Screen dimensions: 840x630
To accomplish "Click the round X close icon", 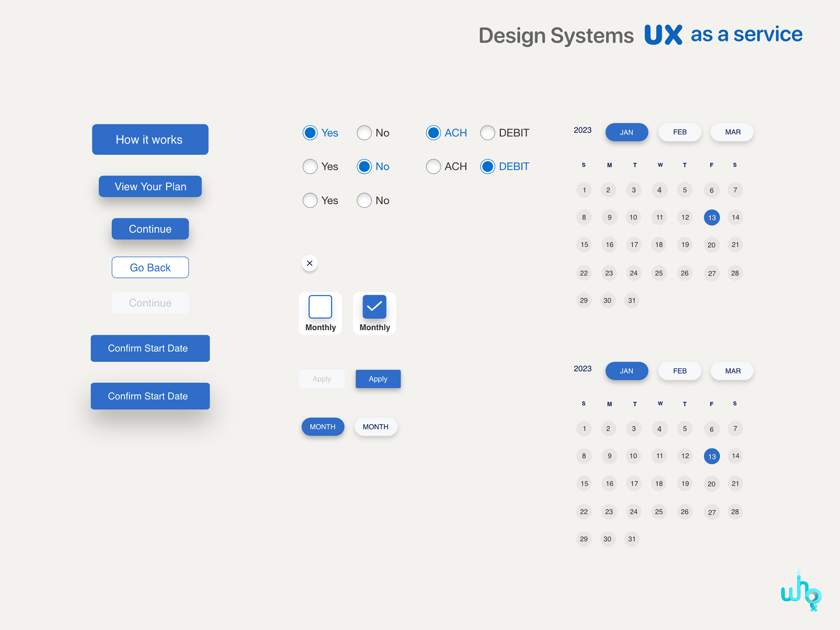I will click(x=309, y=263).
